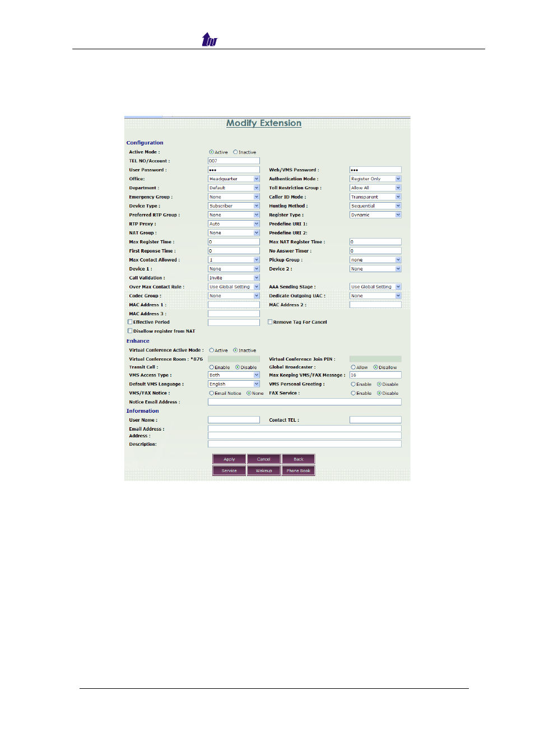Open the AAA Sending Stage dropdown
Screen dimensions: 535x756
[375, 287]
